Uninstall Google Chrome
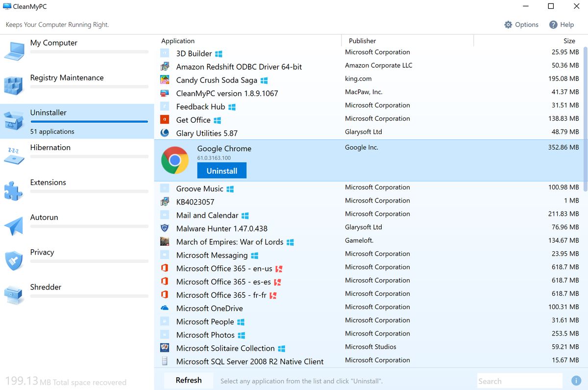588x390 pixels. click(221, 170)
